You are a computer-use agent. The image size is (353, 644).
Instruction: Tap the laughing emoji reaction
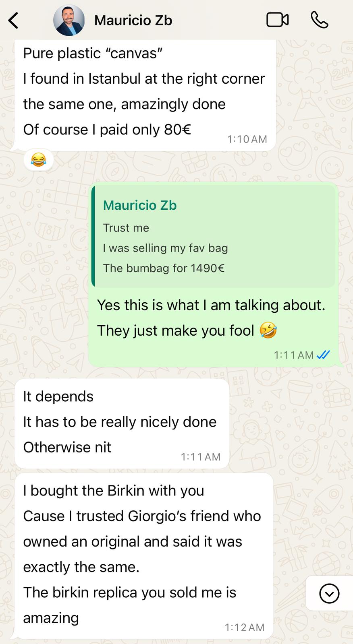coord(38,160)
